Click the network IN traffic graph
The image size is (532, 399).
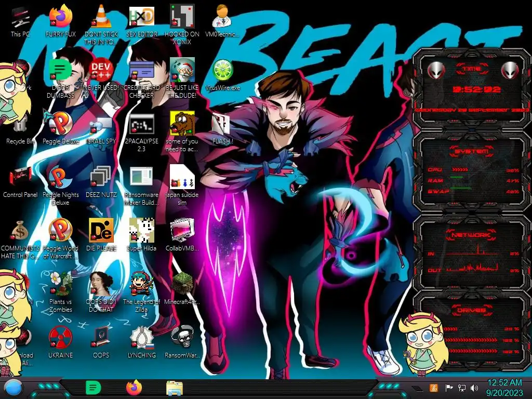tap(472, 250)
